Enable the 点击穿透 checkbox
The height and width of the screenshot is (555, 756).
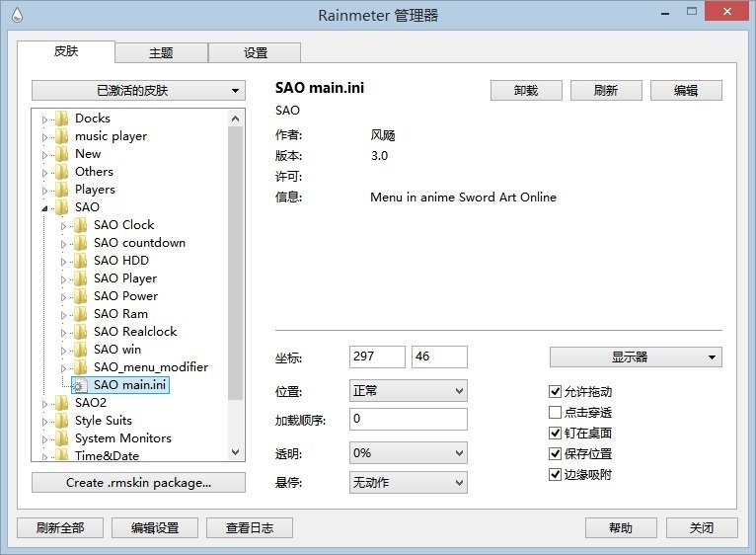[555, 412]
